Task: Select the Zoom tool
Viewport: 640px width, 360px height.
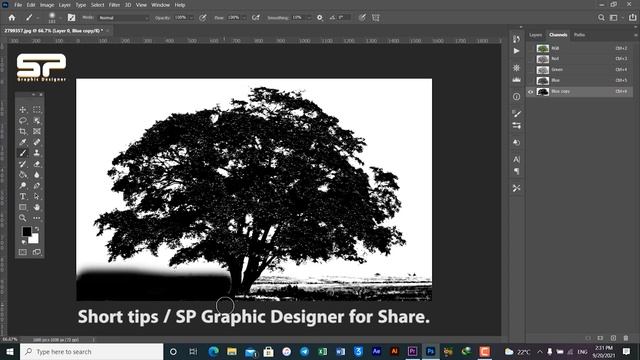Action: tap(23, 218)
